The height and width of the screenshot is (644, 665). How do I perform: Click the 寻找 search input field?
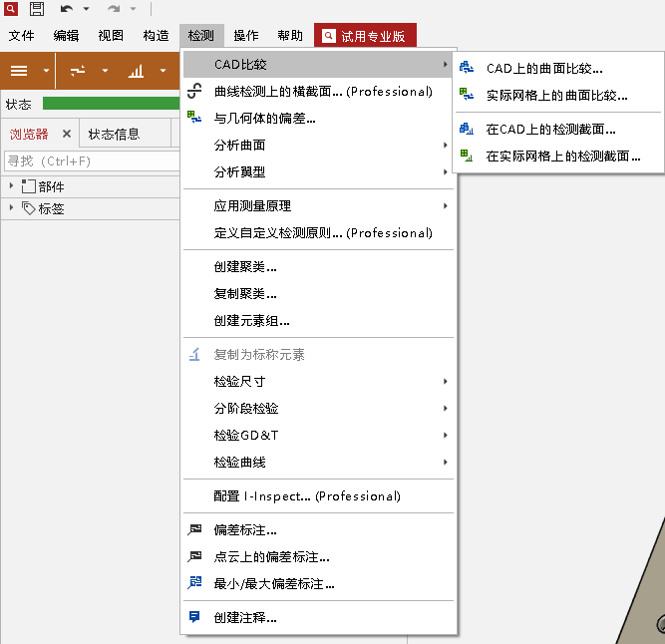pyautogui.click(x=90, y=161)
